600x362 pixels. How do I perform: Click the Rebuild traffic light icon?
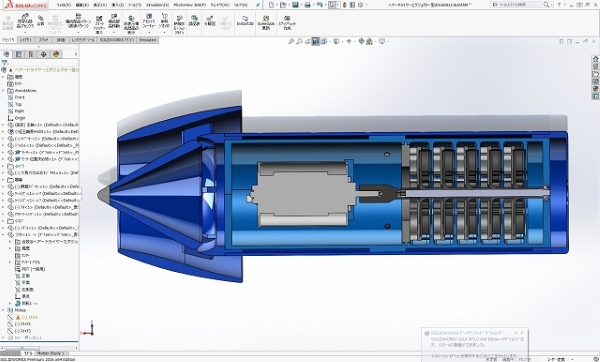345,5
